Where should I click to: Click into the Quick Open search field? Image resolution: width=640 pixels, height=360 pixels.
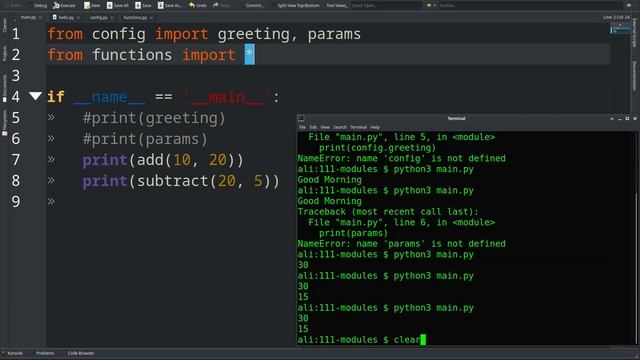(x=386, y=5)
